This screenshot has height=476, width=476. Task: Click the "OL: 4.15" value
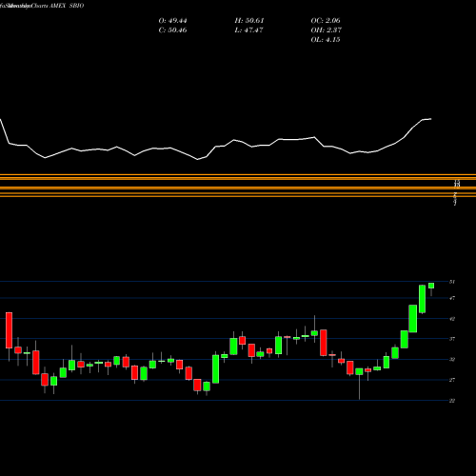coord(326,40)
